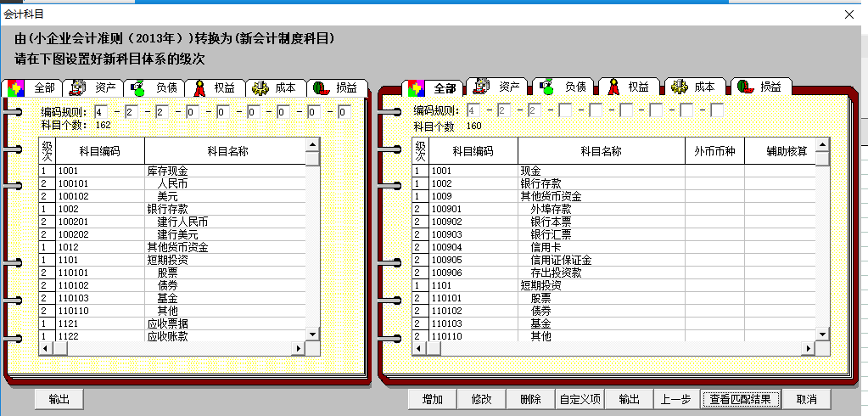The height and width of the screenshot is (416, 868).
Task: Select code 110103 cell in left table
Action: point(100,298)
